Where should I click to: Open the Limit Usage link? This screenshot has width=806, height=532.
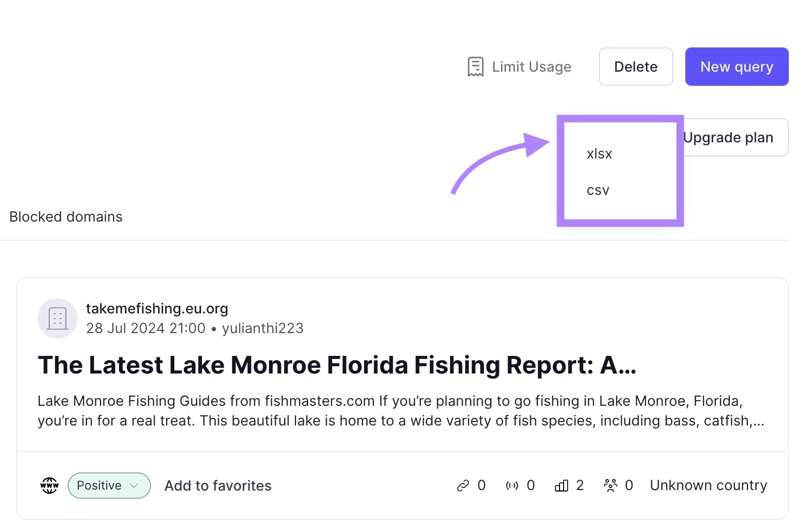[x=531, y=67]
